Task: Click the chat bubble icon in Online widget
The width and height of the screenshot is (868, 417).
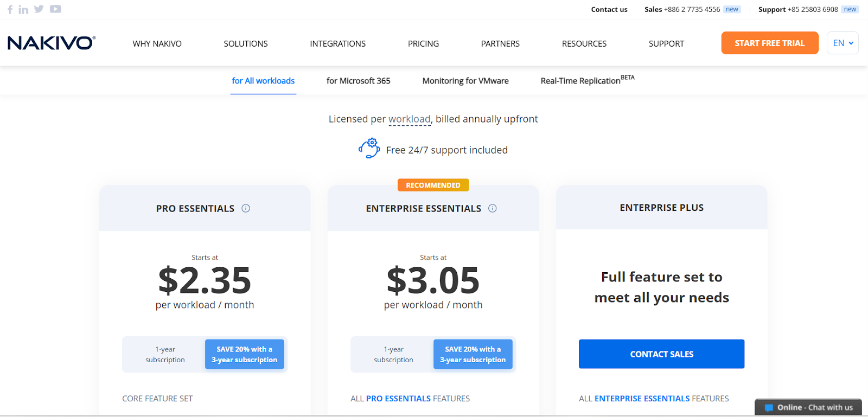Action: pyautogui.click(x=769, y=408)
